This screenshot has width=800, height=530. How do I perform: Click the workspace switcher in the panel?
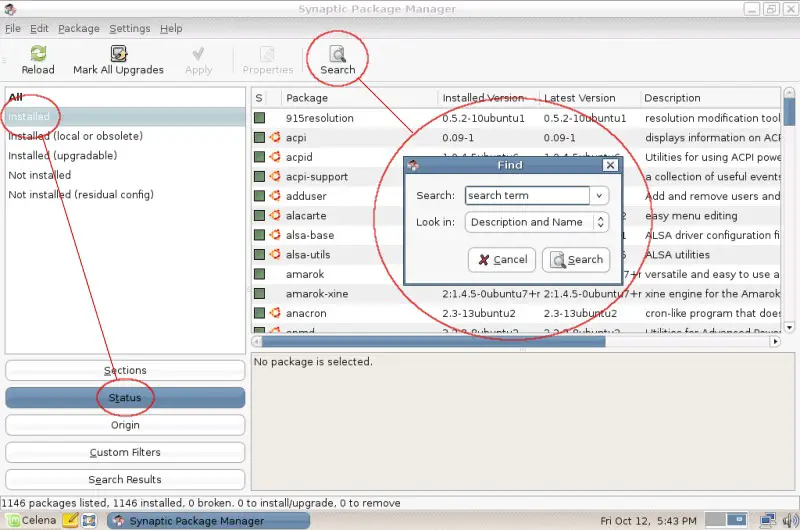[x=727, y=520]
